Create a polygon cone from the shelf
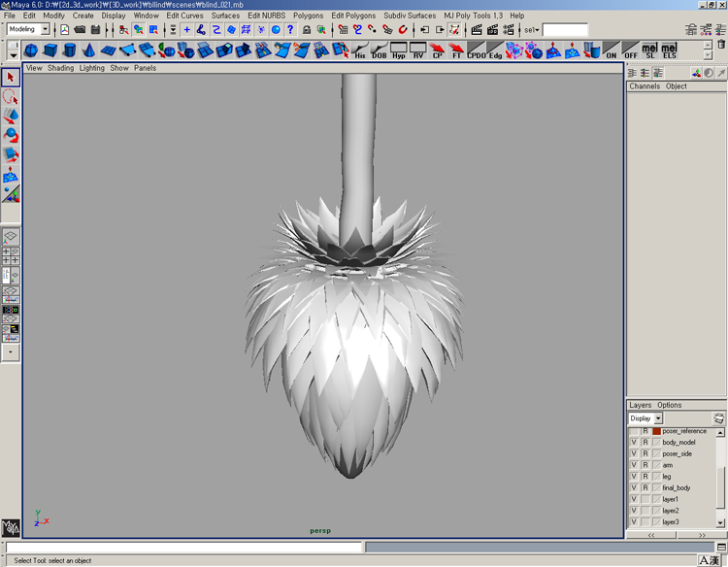The width and height of the screenshot is (728, 567). pyautogui.click(x=88, y=50)
